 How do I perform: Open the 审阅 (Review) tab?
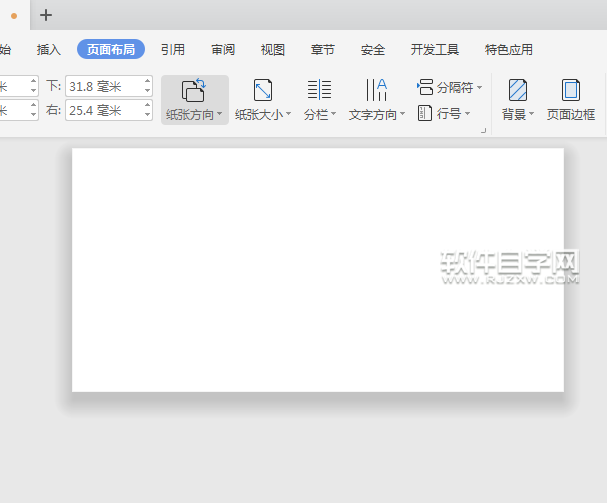[223, 50]
